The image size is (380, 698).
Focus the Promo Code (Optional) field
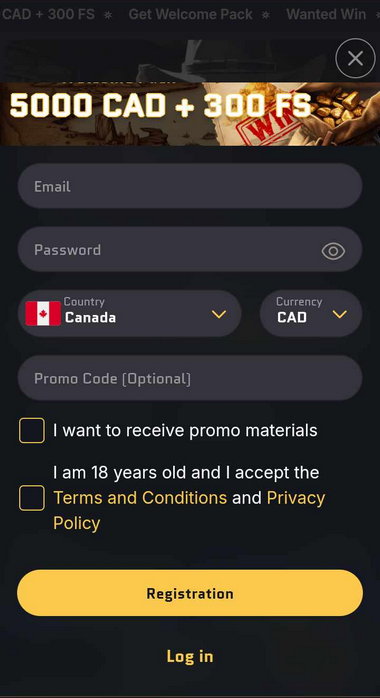(x=190, y=378)
